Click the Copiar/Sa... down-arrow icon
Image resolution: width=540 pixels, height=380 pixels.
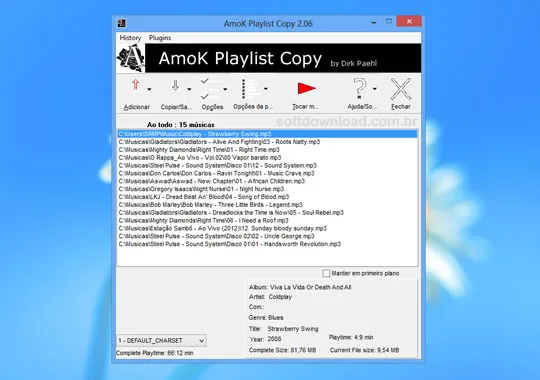point(175,85)
